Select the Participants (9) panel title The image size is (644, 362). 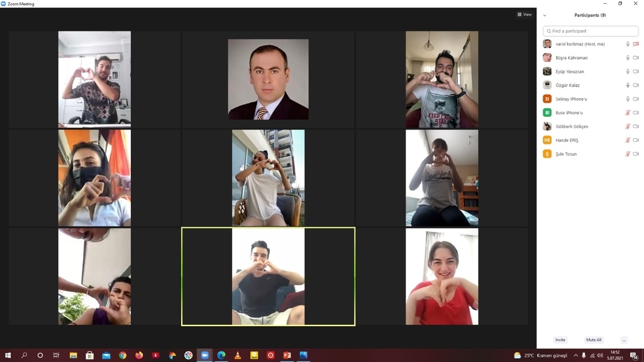click(x=590, y=15)
